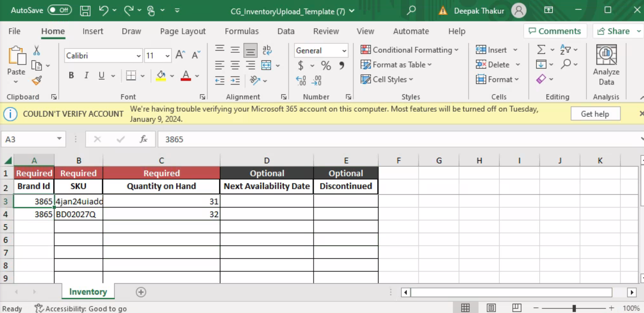The width and height of the screenshot is (644, 313).
Task: Toggle Underline formatting
Action: 101,76
